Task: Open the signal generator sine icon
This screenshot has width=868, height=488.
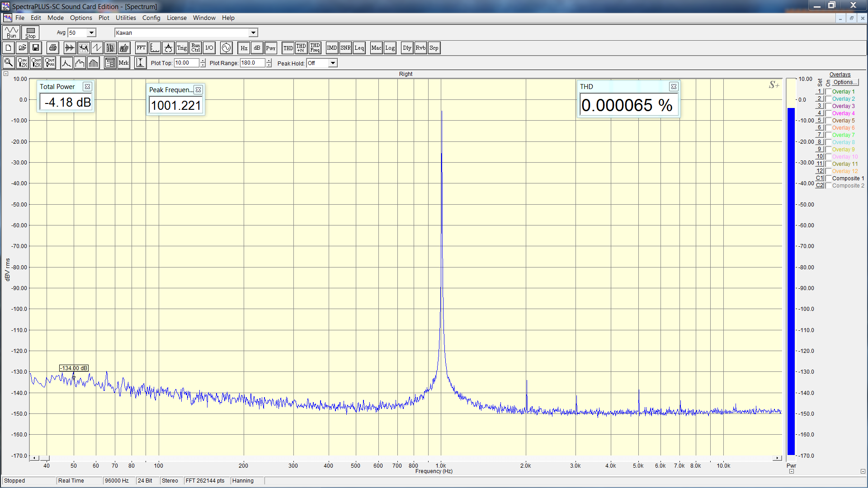Action: click(x=226, y=48)
